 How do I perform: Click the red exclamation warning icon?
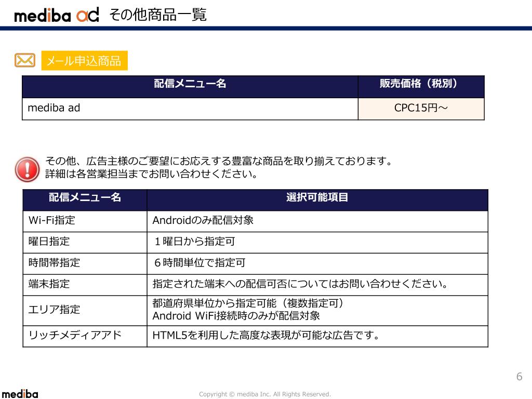click(x=27, y=169)
